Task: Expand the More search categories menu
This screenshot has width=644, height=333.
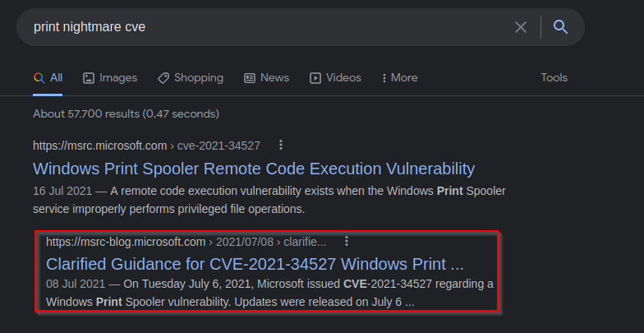Action: 399,77
